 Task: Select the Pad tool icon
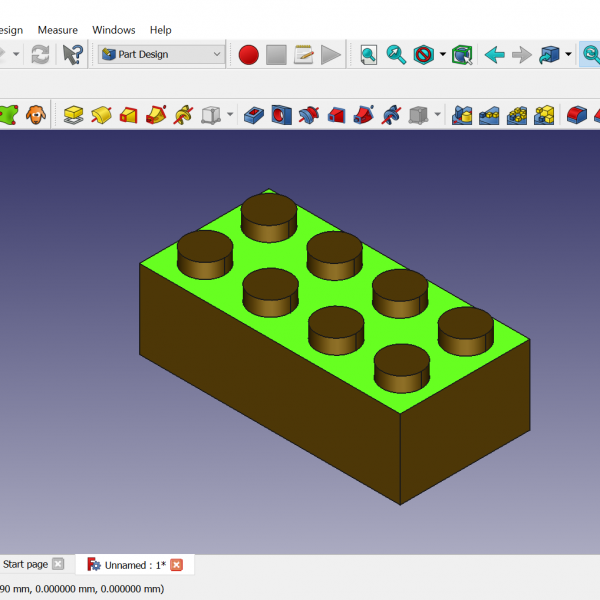(x=73, y=115)
